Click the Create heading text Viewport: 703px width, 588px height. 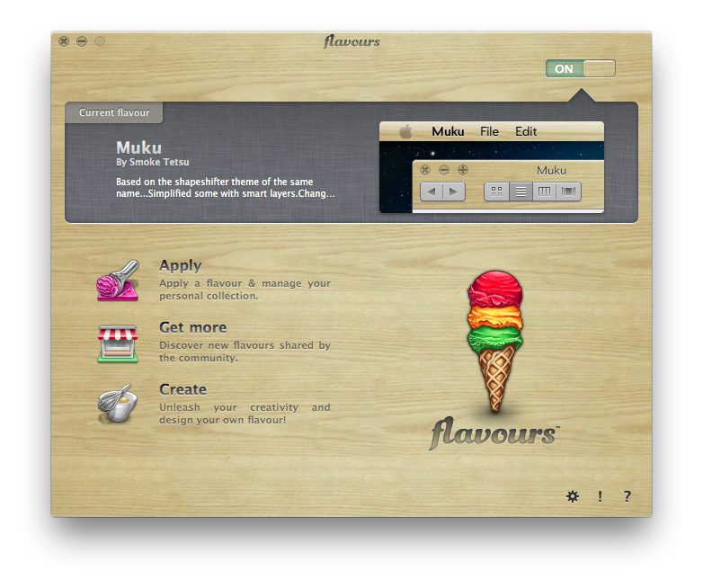182,389
